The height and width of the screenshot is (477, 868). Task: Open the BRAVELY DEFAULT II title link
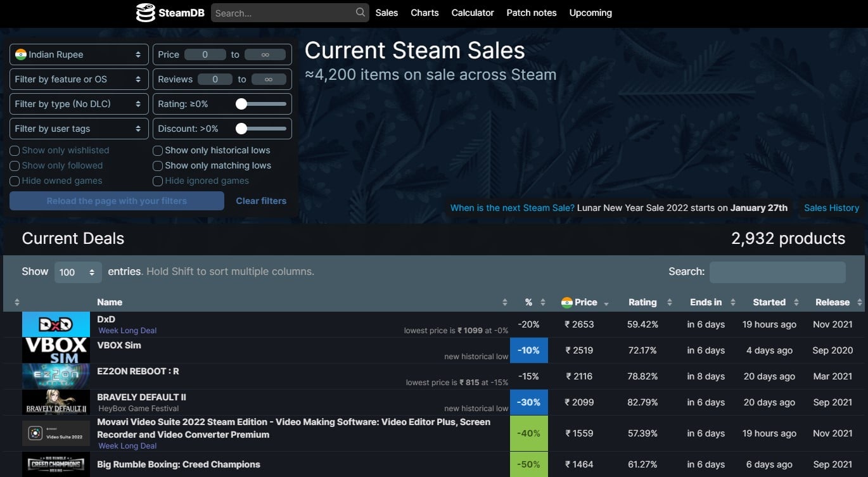click(141, 397)
